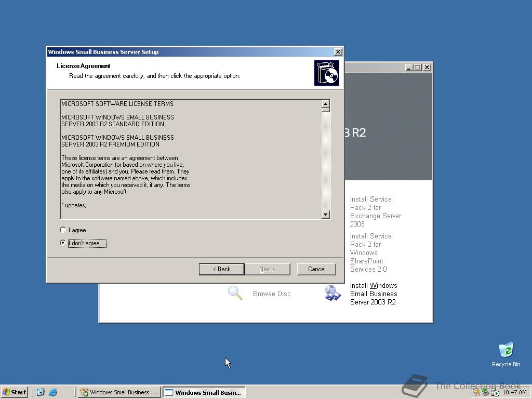Open the Start menu
Viewport: 532px width, 399px height.
[14, 392]
